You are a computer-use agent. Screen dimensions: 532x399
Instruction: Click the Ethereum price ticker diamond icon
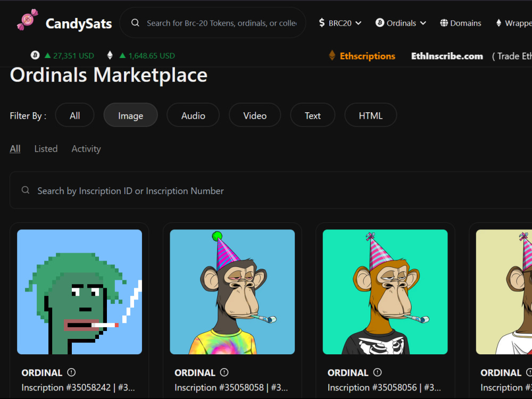110,55
